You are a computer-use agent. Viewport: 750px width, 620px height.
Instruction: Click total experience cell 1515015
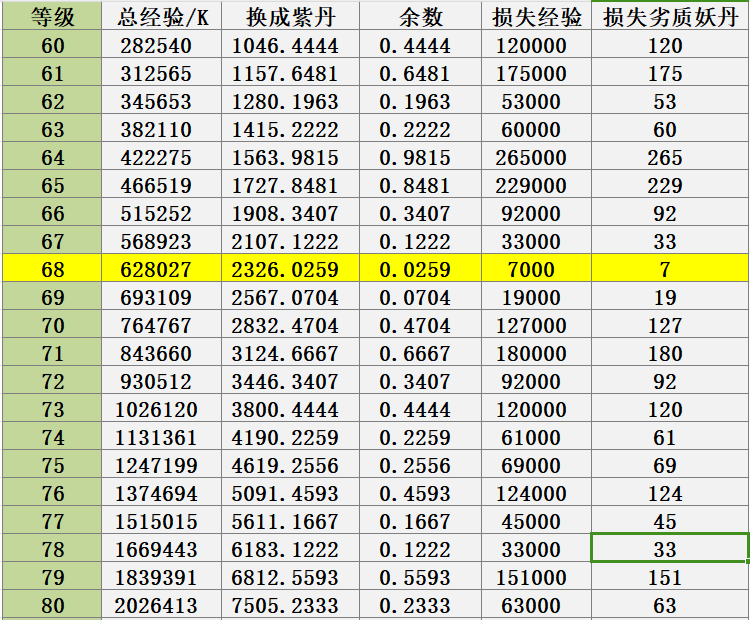(162, 520)
